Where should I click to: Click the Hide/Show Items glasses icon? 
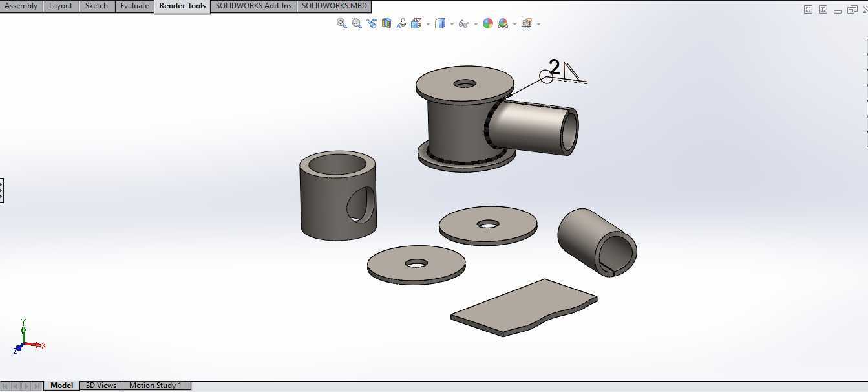463,23
